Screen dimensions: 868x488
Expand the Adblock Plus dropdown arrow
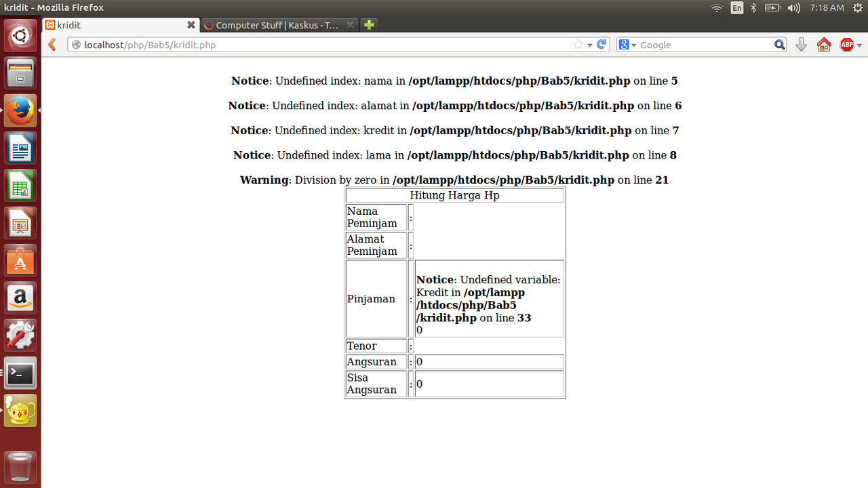point(859,45)
